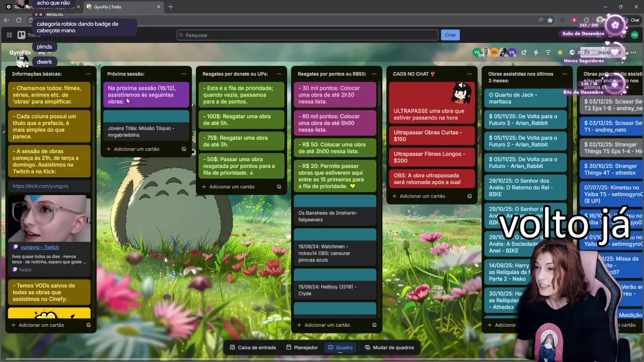Open the Power-Ups rocket icon
Viewport: 644px width, 362px height.
pos(524,52)
